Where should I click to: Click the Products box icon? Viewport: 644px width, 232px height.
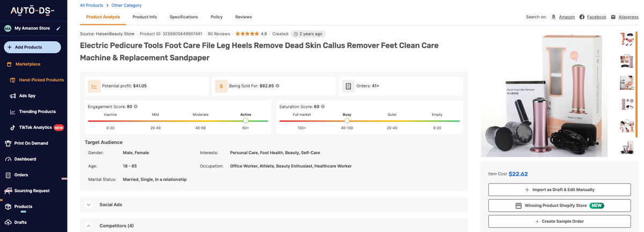click(8, 207)
